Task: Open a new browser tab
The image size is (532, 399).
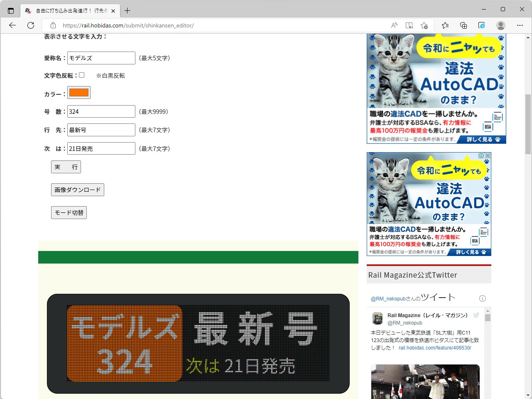Action: (x=127, y=10)
